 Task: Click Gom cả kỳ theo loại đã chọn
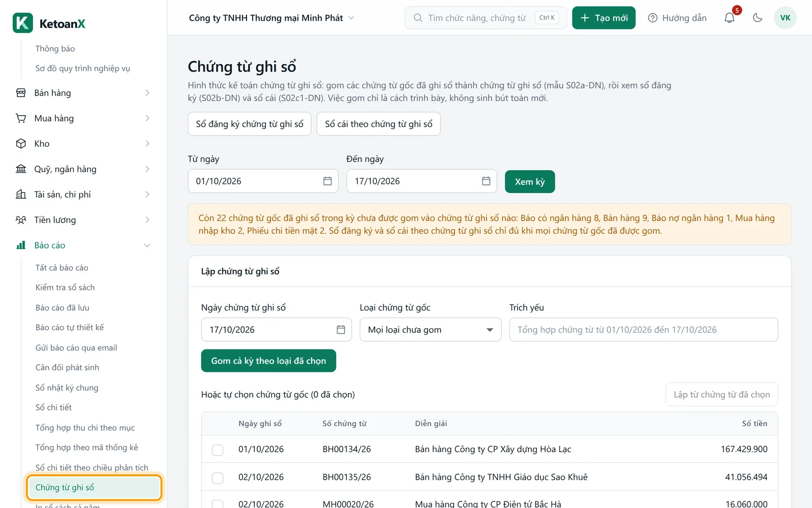pyautogui.click(x=268, y=361)
